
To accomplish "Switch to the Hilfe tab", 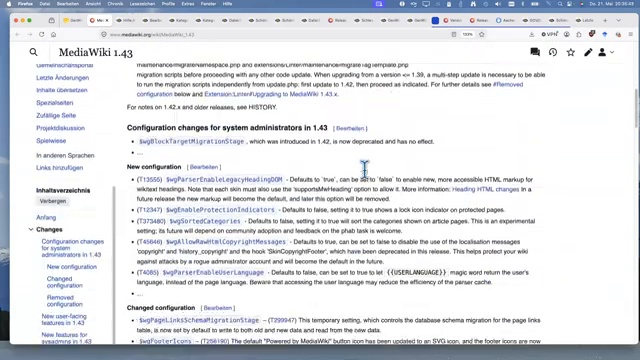I will (x=125, y=20).
